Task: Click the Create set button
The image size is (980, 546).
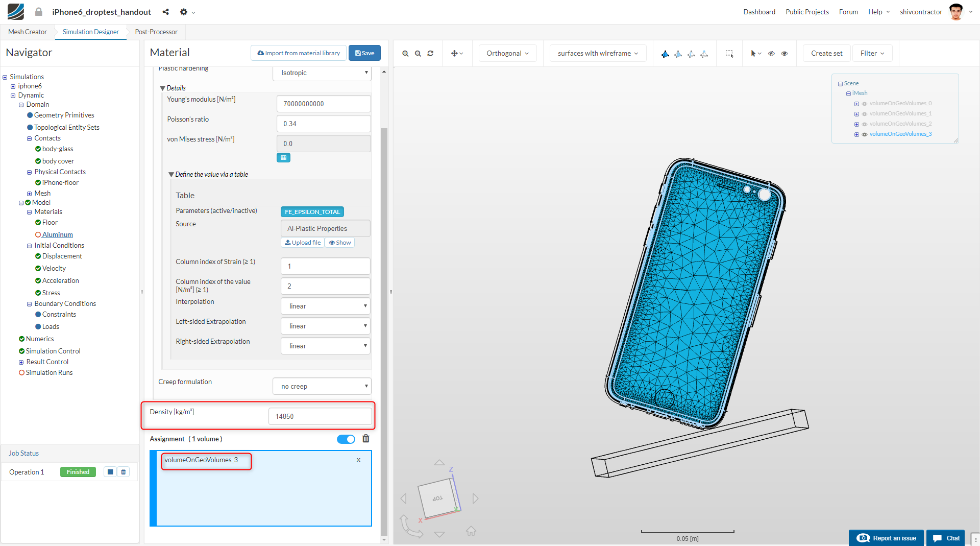Action: pyautogui.click(x=826, y=54)
